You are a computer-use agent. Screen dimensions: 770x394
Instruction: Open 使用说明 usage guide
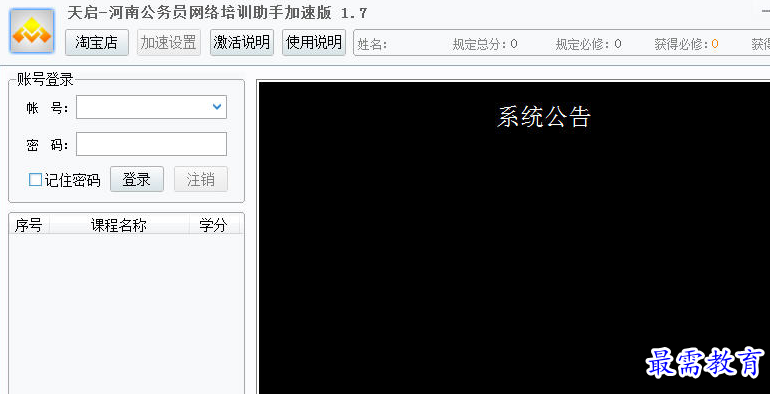pos(314,42)
